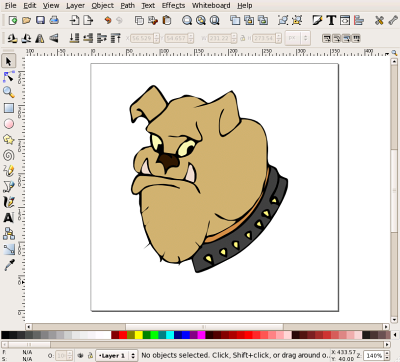
Task: Open the Object menu
Action: coord(103,6)
